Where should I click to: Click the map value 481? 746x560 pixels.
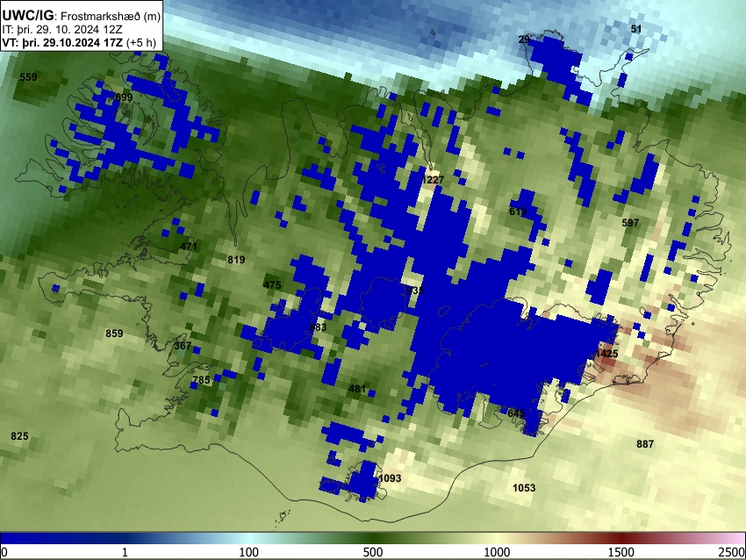pyautogui.click(x=357, y=389)
